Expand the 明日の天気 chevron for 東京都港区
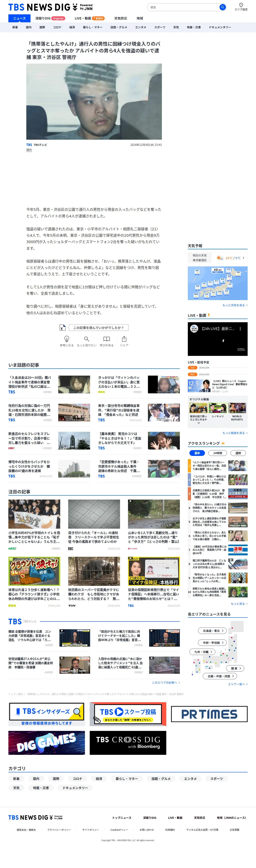The width and height of the screenshot is (256, 868). point(243,258)
